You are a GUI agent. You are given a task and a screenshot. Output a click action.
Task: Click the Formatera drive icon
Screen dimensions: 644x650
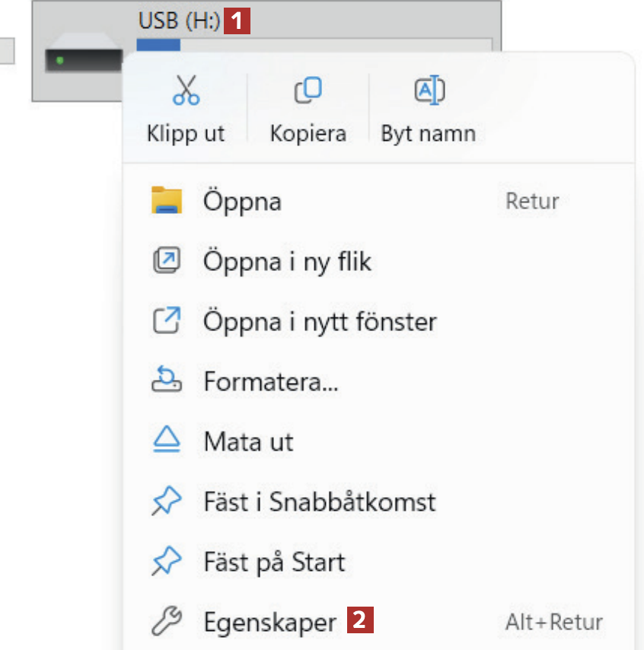pyautogui.click(x=167, y=381)
